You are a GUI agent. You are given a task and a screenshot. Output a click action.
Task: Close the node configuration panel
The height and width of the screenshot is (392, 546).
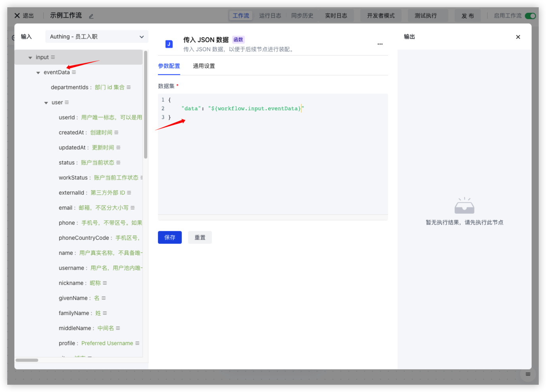click(x=518, y=37)
